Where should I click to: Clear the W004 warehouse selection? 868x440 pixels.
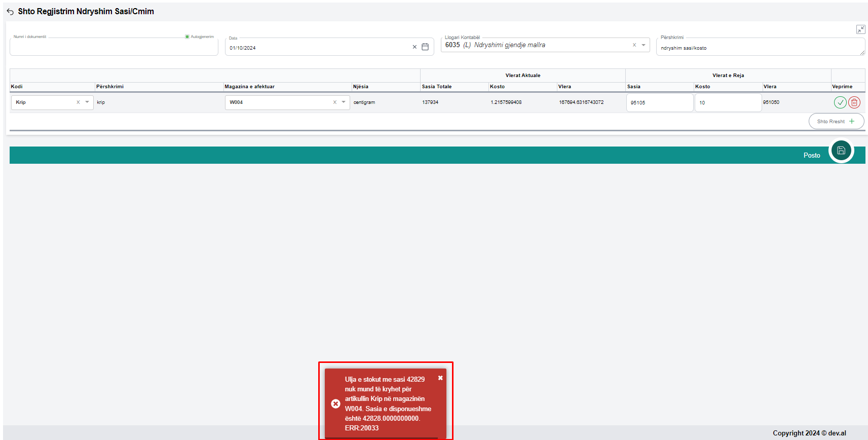click(x=334, y=102)
